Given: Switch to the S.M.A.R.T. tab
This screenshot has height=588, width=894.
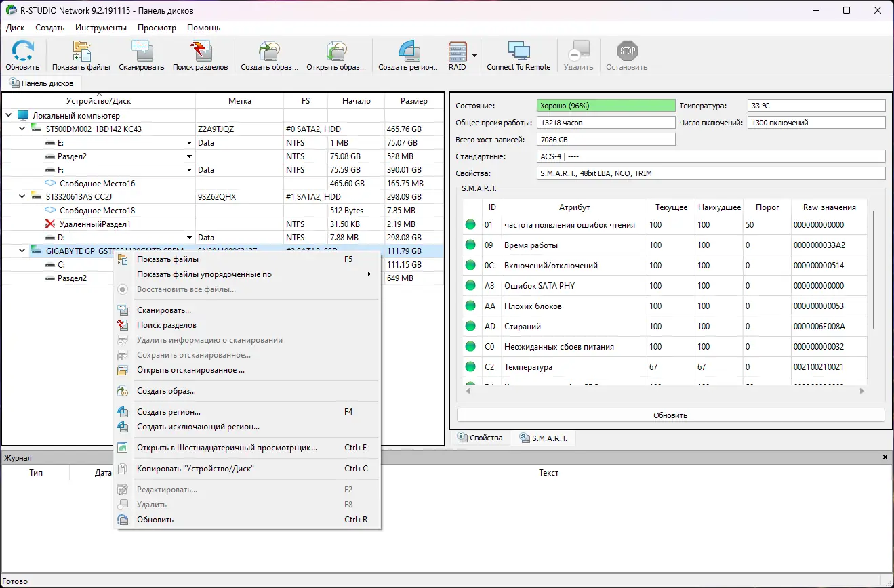Looking at the screenshot, I should [x=546, y=437].
